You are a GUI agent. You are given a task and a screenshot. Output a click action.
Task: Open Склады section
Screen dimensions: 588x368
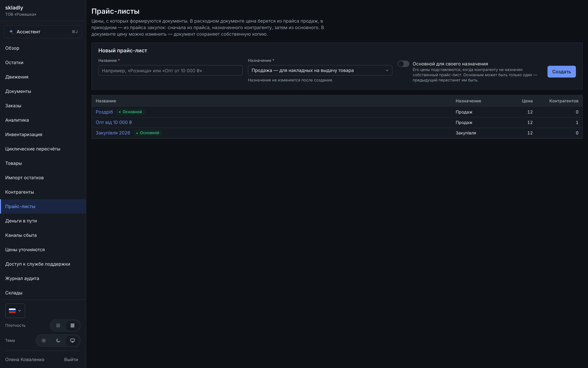(x=43, y=293)
